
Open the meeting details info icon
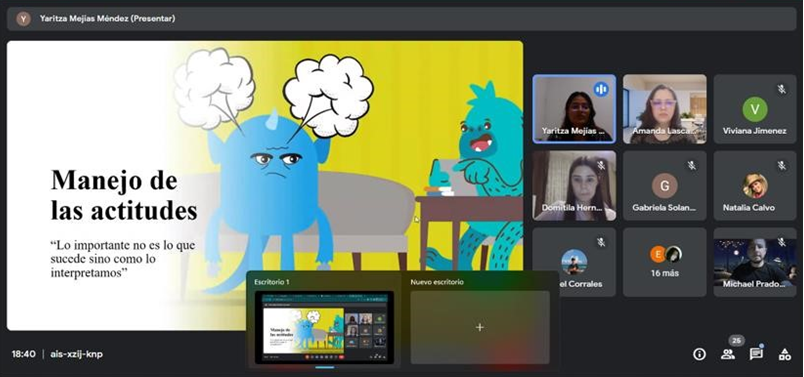click(x=699, y=354)
